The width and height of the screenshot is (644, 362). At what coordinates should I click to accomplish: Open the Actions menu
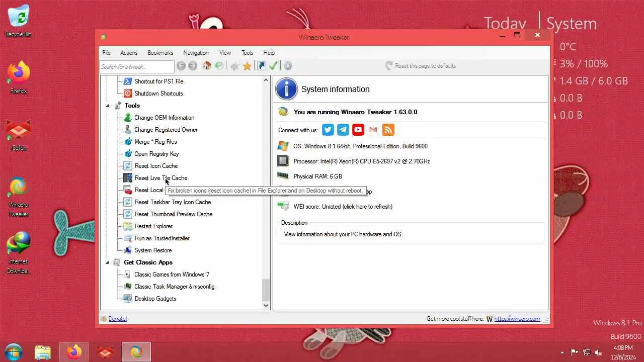coord(129,53)
